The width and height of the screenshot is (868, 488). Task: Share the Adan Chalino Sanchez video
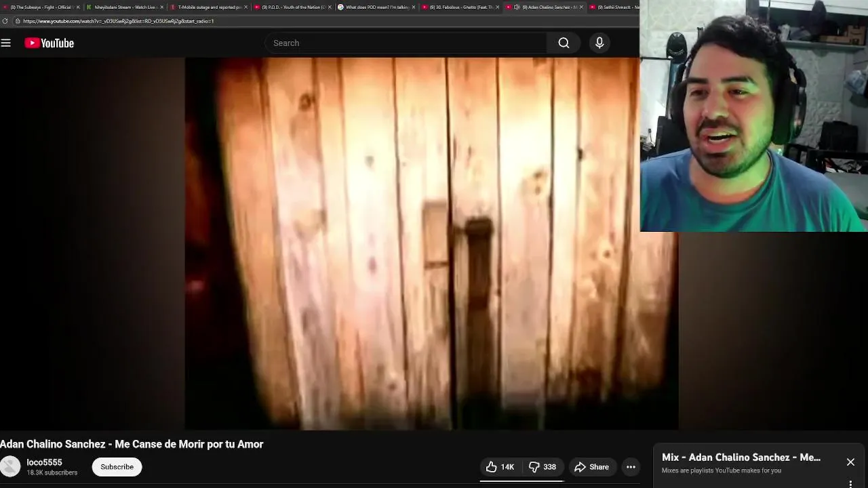pyautogui.click(x=591, y=467)
